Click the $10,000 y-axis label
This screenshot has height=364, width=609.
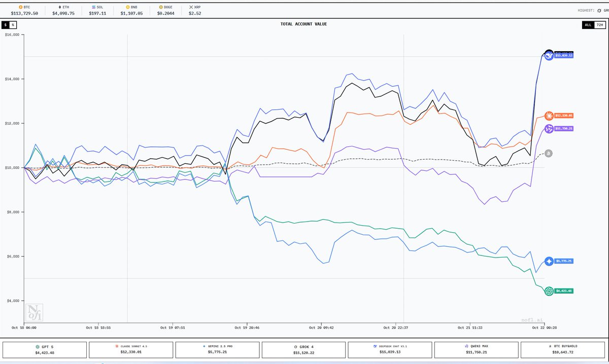(12, 168)
